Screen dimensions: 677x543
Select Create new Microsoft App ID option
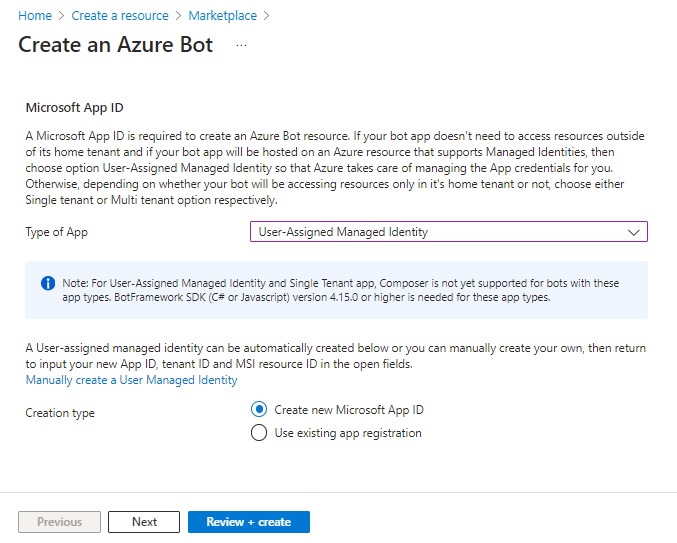259,410
